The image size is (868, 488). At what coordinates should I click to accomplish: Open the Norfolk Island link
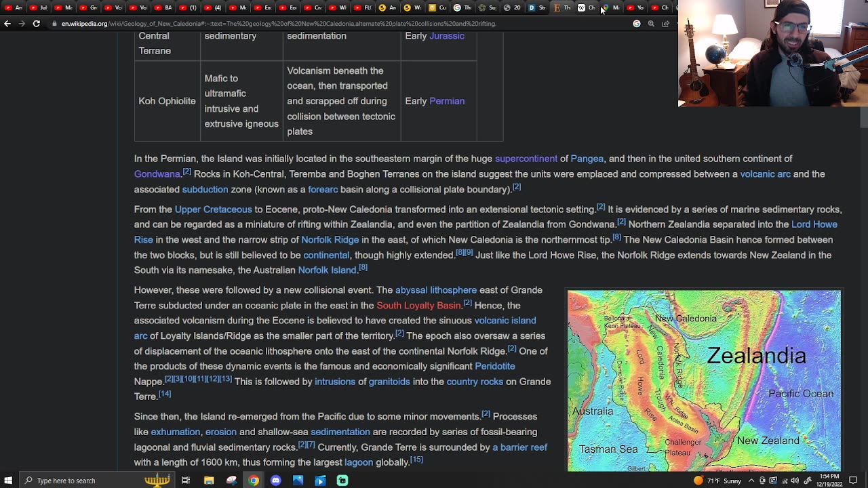pos(327,270)
